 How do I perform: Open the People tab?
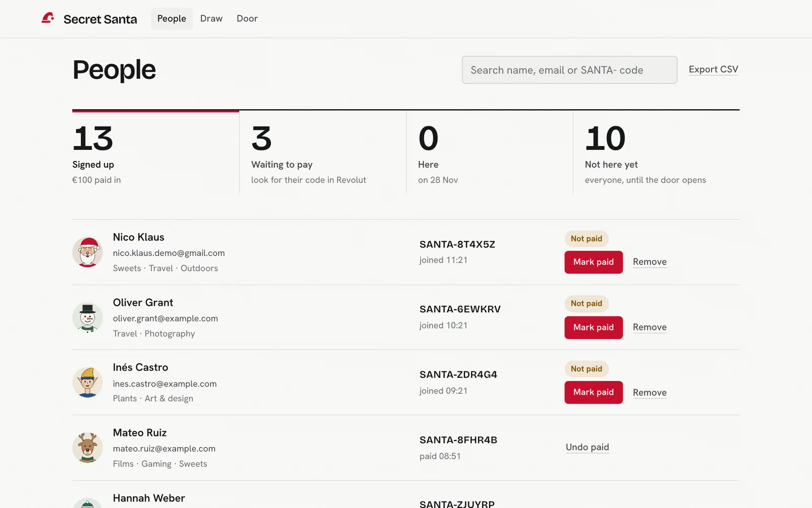click(172, 19)
